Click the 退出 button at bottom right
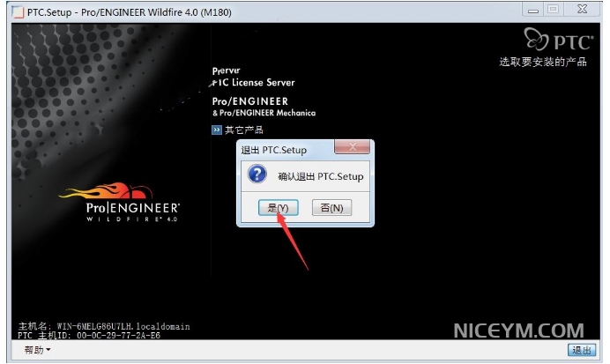The width and height of the screenshot is (610, 364). (582, 350)
